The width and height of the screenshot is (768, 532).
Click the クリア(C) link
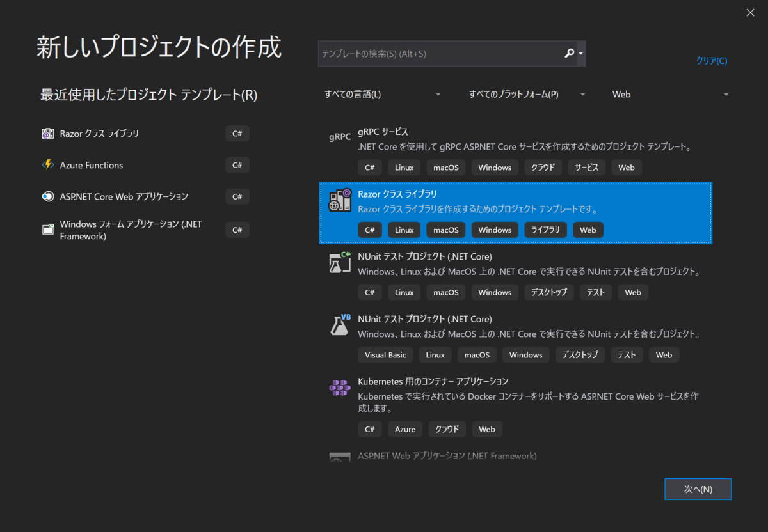(x=711, y=61)
